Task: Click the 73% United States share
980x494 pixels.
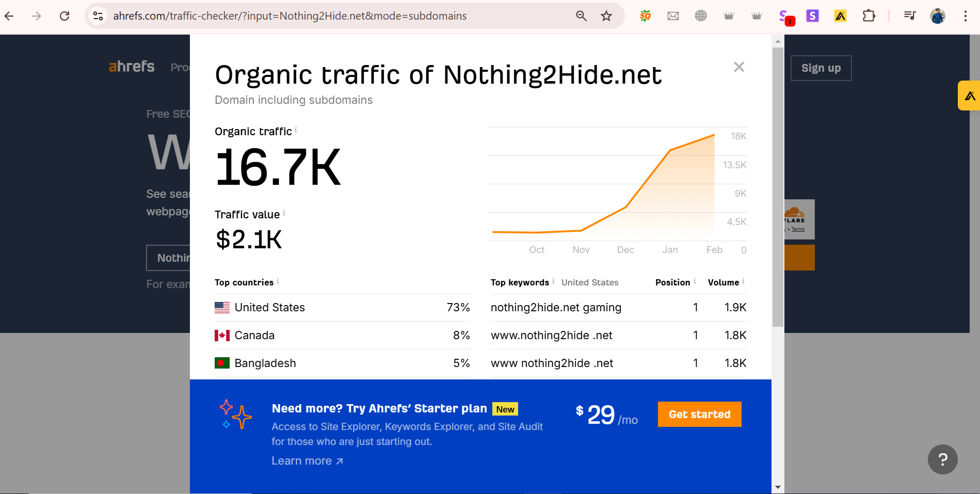Action: click(458, 308)
